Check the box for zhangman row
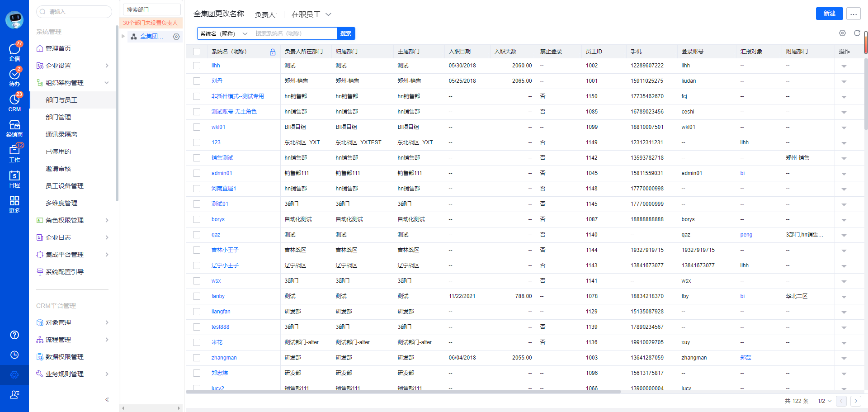 point(197,358)
